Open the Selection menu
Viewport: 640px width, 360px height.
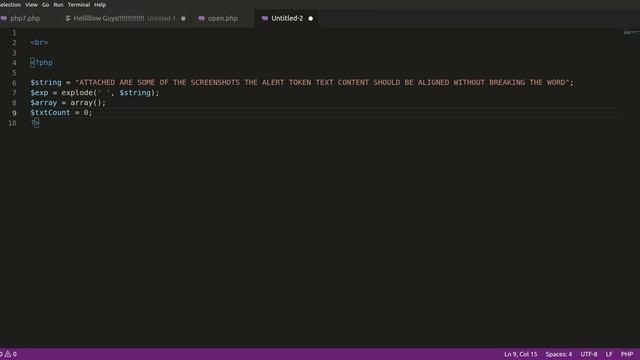coord(10,5)
